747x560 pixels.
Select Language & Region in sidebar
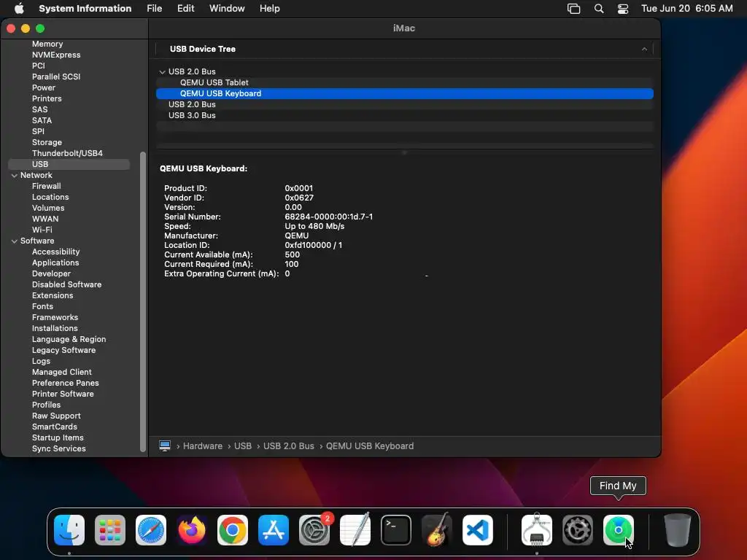69,340
